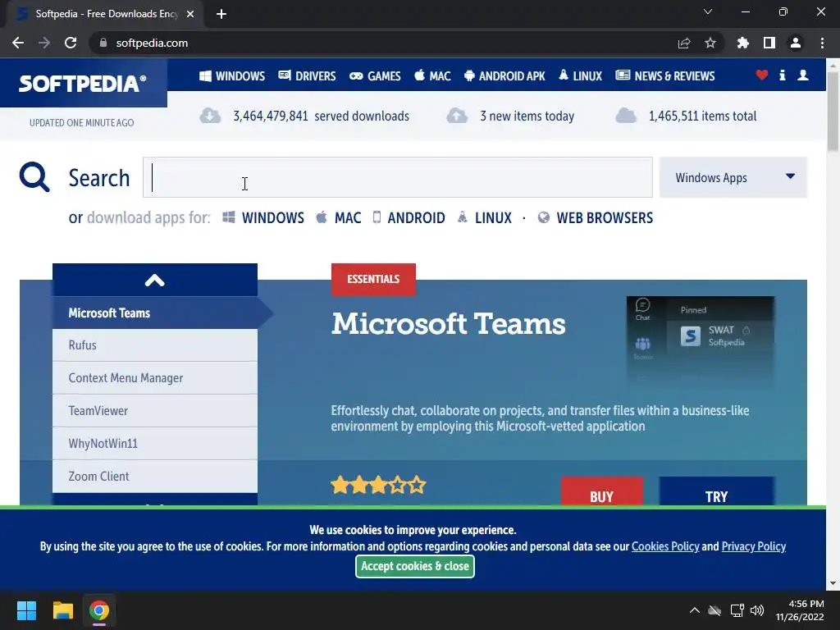Open NEWS & REVIEWS menu
Screen dimensions: 840x630
[664, 76]
